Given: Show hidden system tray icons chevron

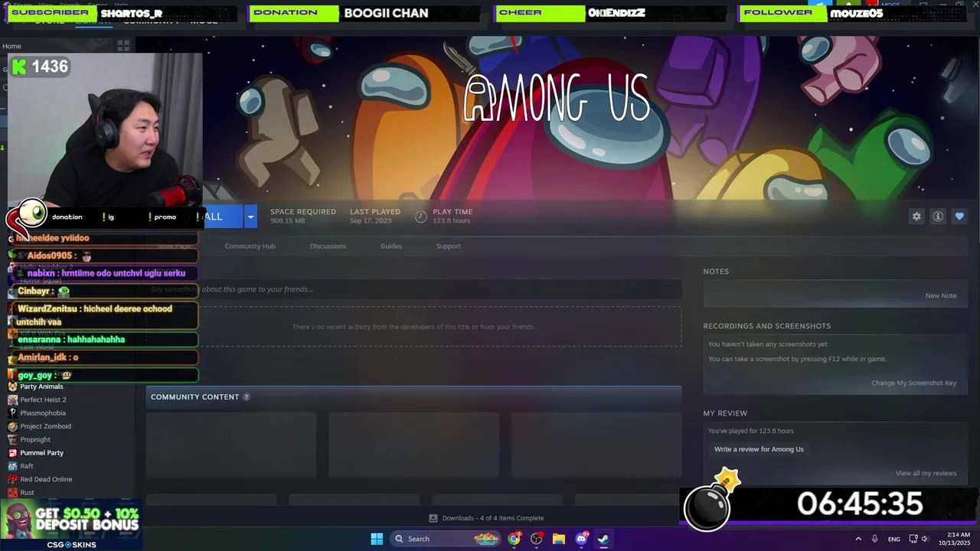Looking at the screenshot, I should [858, 539].
